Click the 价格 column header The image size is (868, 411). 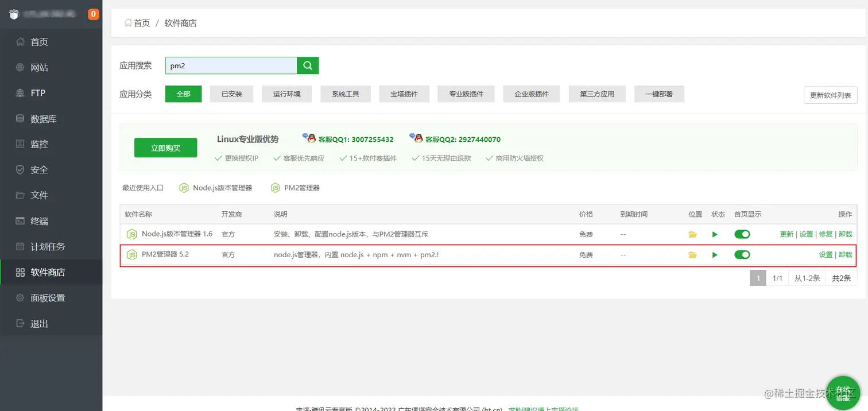coord(586,214)
